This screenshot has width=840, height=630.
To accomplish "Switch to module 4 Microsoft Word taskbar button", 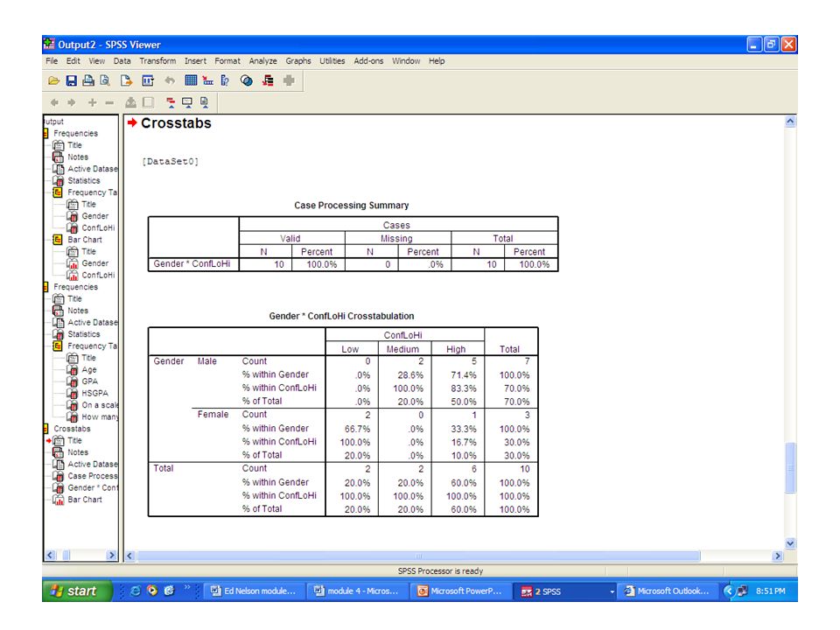I will coord(356,591).
